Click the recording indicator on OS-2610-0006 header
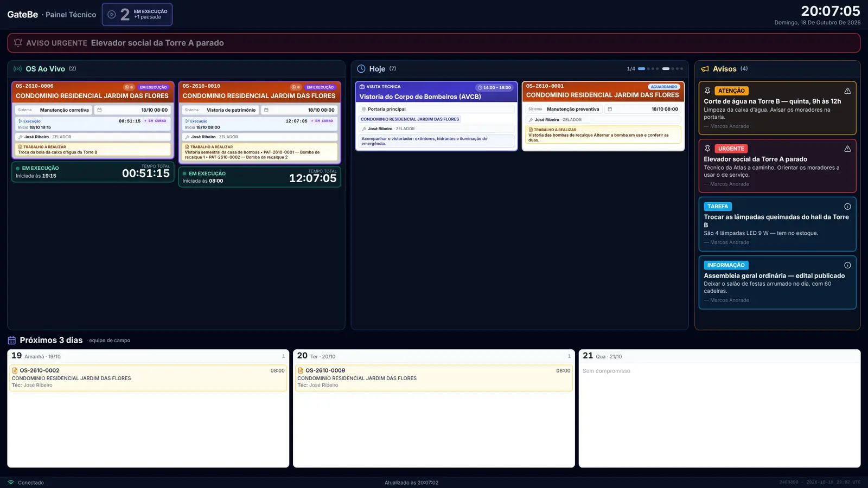868x488 pixels. (x=129, y=87)
